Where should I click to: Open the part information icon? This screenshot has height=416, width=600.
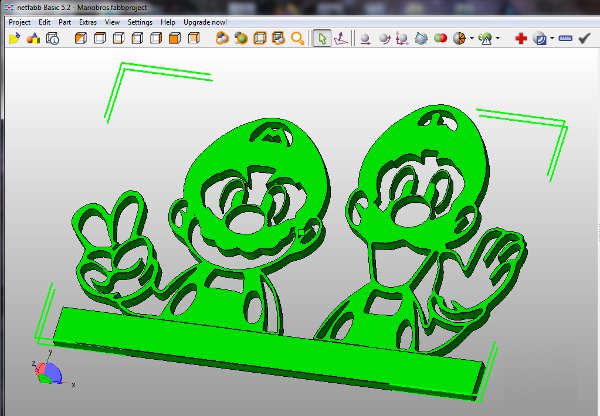(x=52, y=38)
